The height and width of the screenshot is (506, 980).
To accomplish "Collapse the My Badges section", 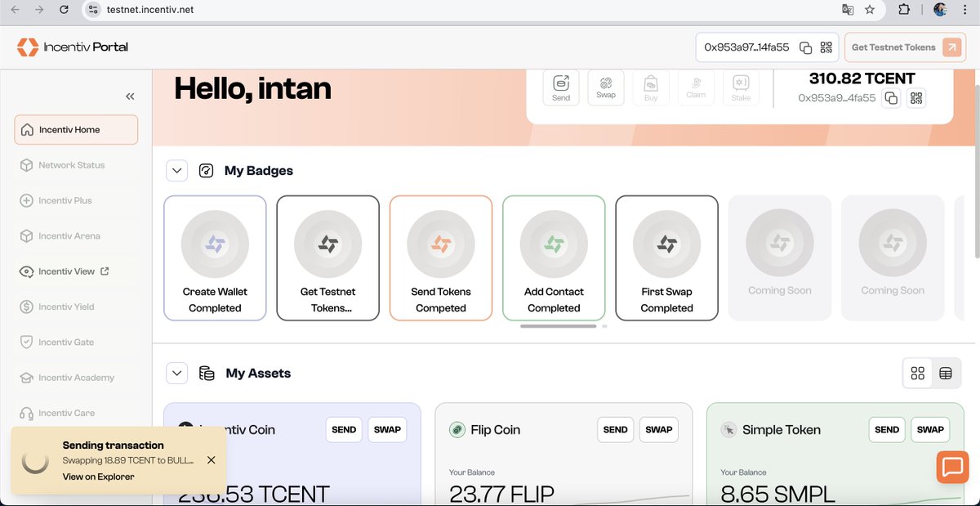I will (x=177, y=171).
